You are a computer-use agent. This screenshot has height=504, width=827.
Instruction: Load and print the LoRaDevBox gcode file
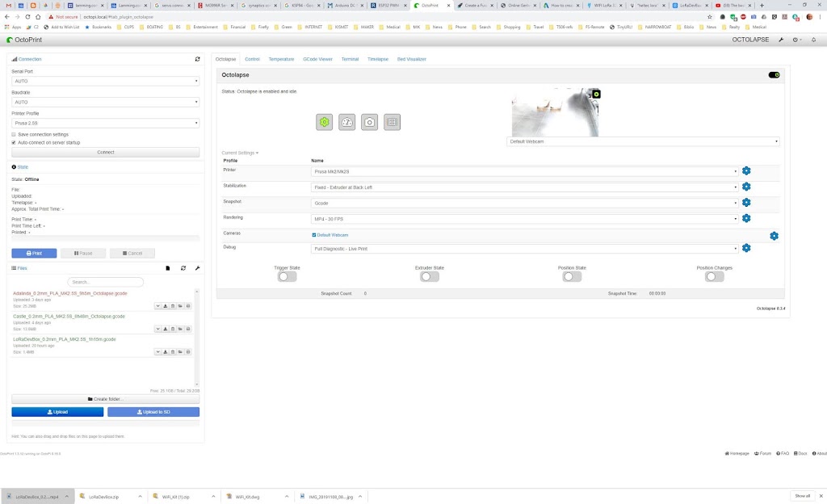[187, 351]
